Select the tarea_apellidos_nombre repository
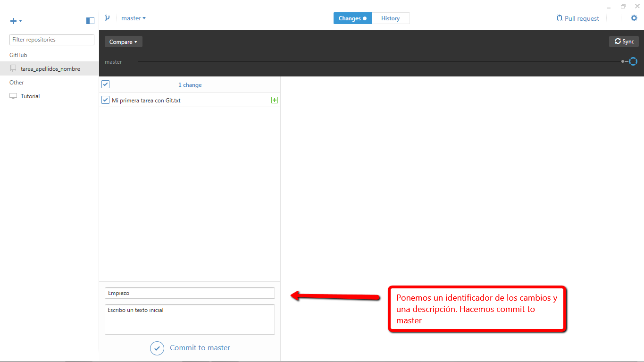 point(50,69)
